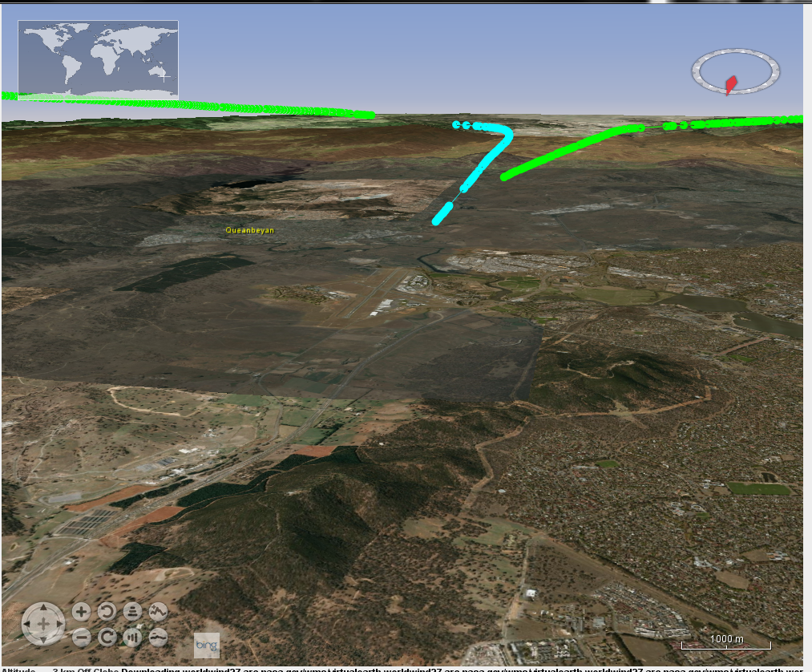
Task: Click the zoom out minus button
Action: tap(81, 638)
